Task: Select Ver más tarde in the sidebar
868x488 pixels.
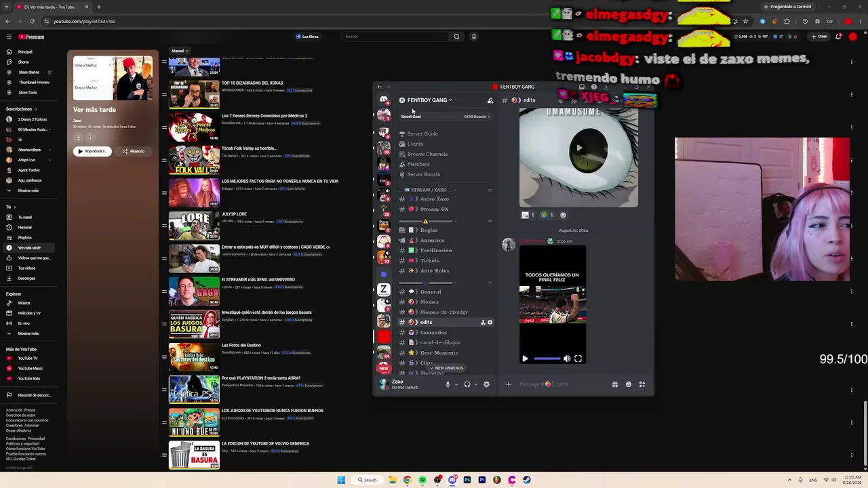Action: [x=29, y=247]
